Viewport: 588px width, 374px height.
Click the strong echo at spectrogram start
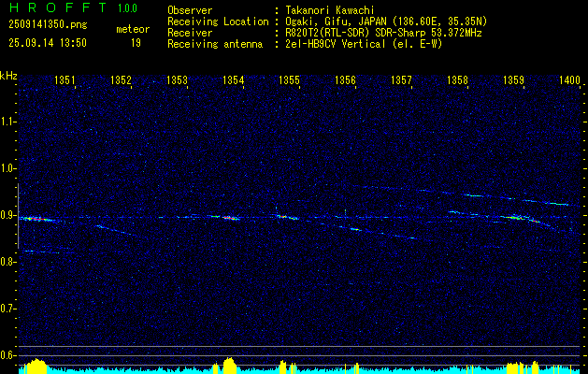pos(36,219)
